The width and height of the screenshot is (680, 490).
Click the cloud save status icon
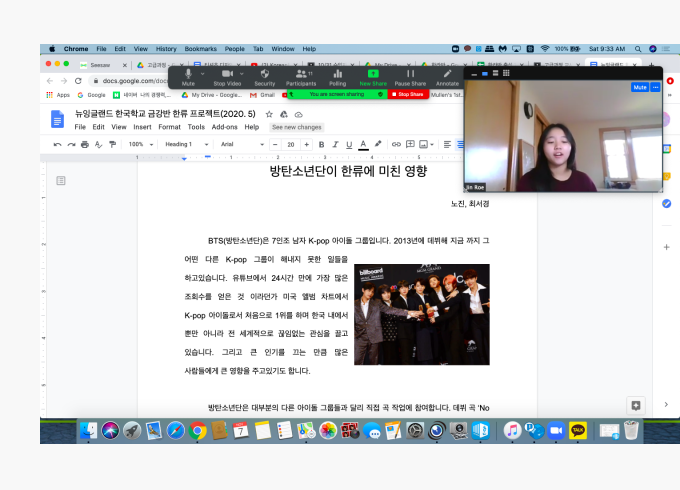[298, 114]
